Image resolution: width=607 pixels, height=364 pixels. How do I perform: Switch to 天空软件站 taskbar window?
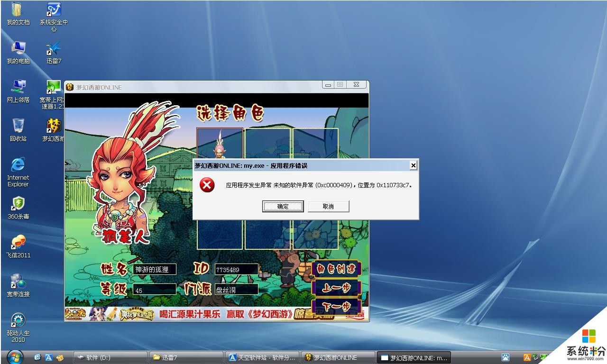[x=263, y=357]
